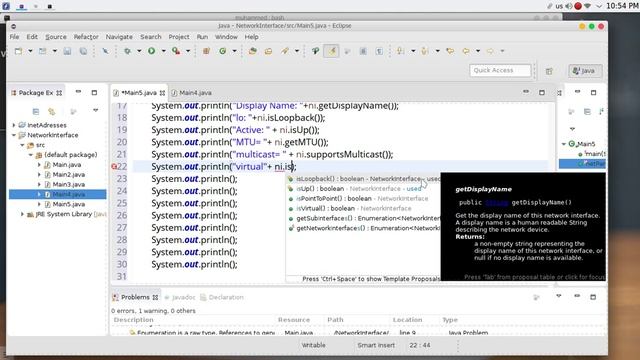The height and width of the screenshot is (360, 640).
Task: Open the Window menu
Action: pos(226,37)
